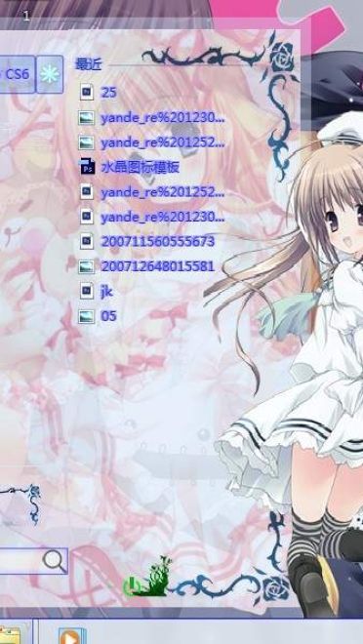
Task: Open the 水晶图标模板 Photoshop file
Action: pos(130,168)
